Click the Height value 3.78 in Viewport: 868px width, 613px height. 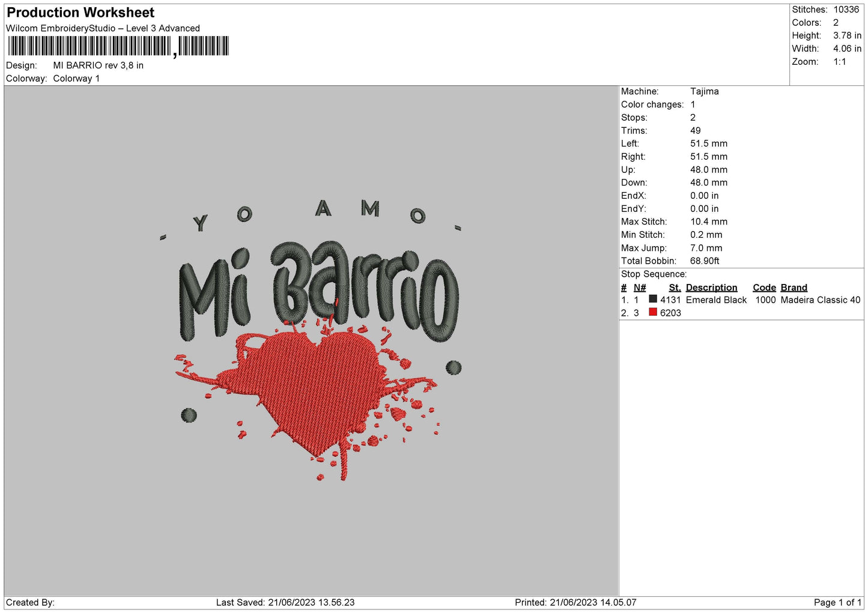tap(847, 36)
